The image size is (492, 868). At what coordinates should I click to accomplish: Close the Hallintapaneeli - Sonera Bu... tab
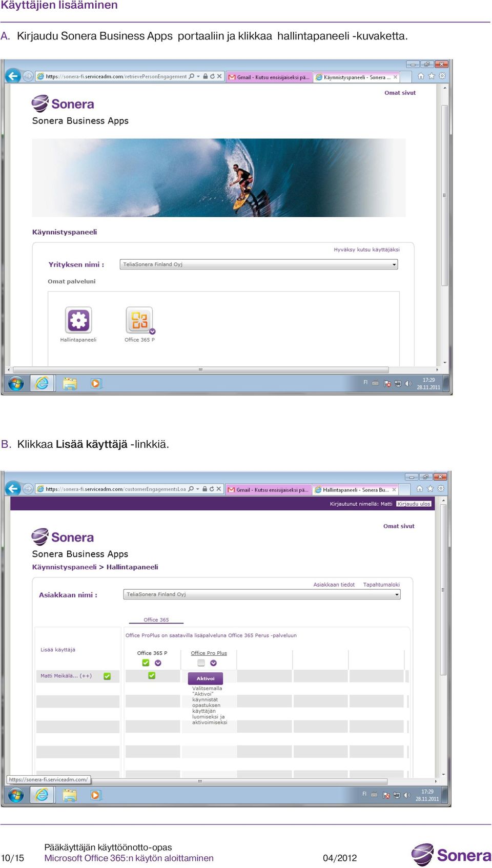coord(394,490)
